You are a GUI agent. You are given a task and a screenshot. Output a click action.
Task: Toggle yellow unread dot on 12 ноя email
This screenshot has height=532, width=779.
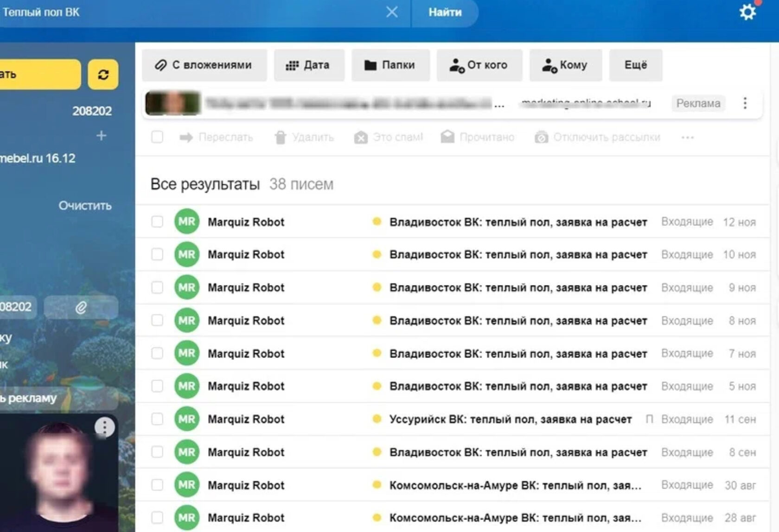pos(377,222)
